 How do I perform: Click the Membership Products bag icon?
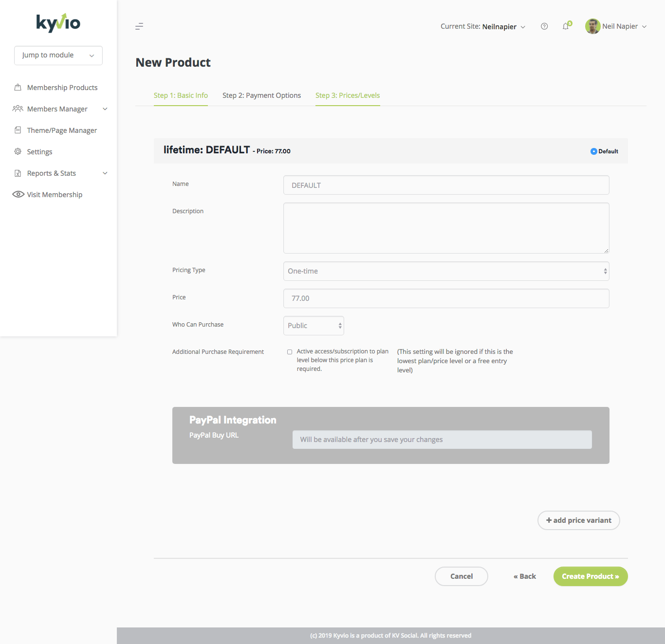(x=18, y=87)
